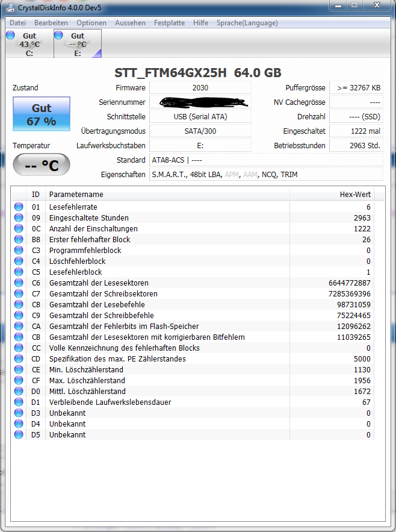
Task: Click the redacted Seriennummer field
Action: [x=200, y=102]
